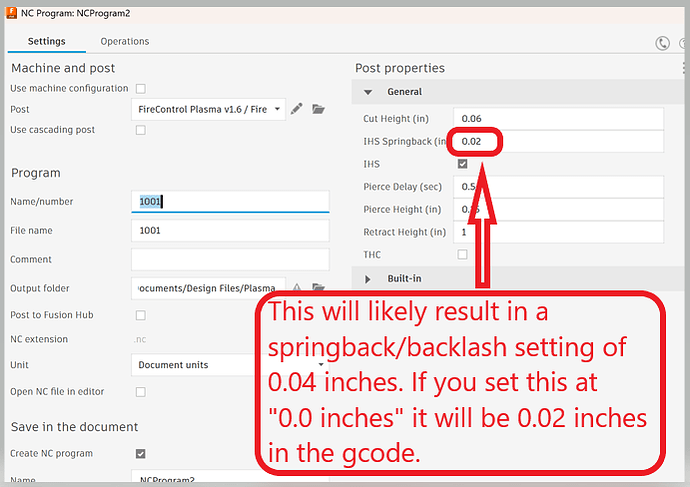This screenshot has width=690, height=487.
Task: Enable the THC checkbox
Action: tap(462, 254)
